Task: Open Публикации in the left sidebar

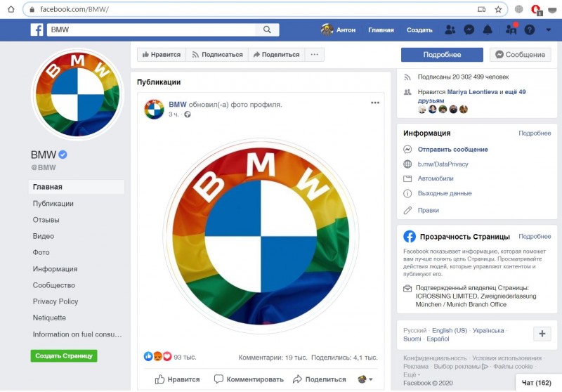Action: pos(53,204)
